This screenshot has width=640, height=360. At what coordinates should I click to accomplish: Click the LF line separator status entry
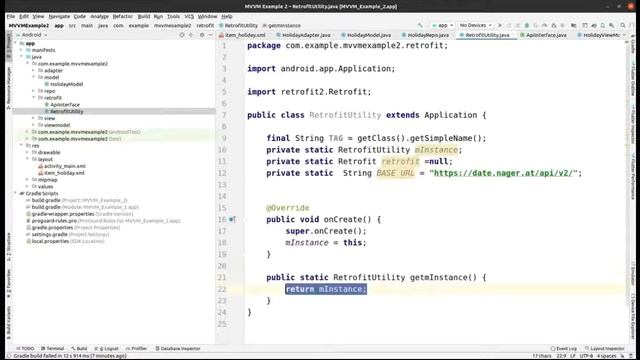coord(573,356)
